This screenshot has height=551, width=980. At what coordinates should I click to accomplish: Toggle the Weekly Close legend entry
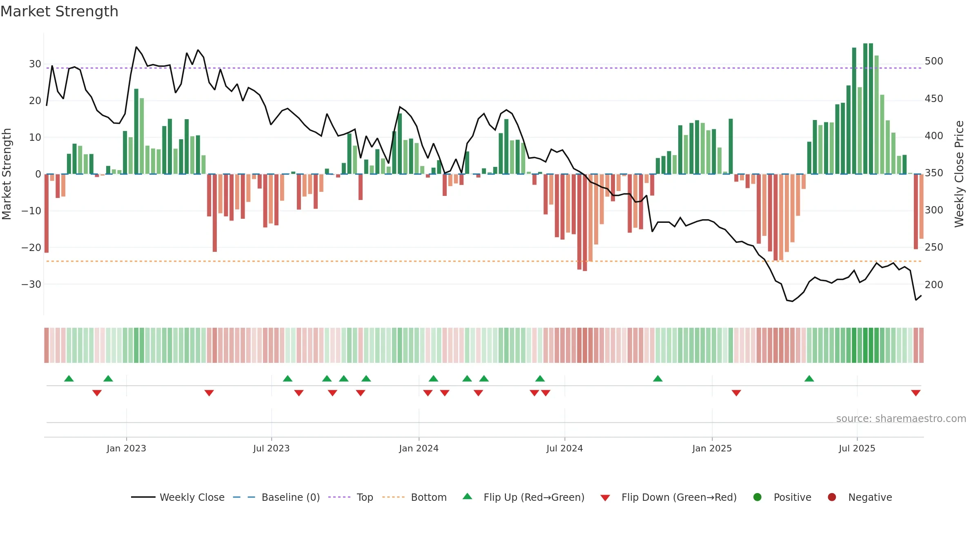click(x=178, y=497)
